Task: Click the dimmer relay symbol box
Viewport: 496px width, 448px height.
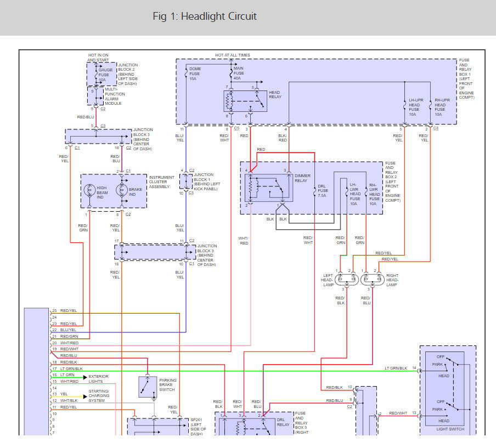Action: [268, 188]
